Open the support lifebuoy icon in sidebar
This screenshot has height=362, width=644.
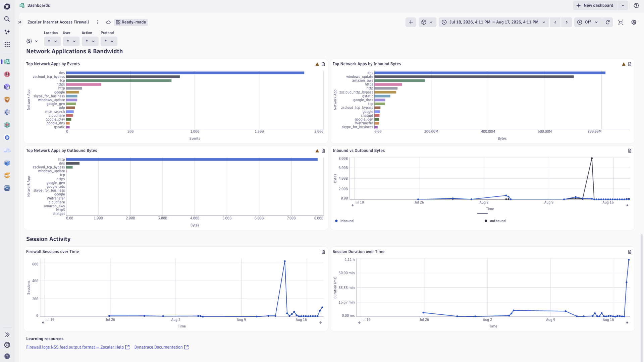(x=7, y=345)
